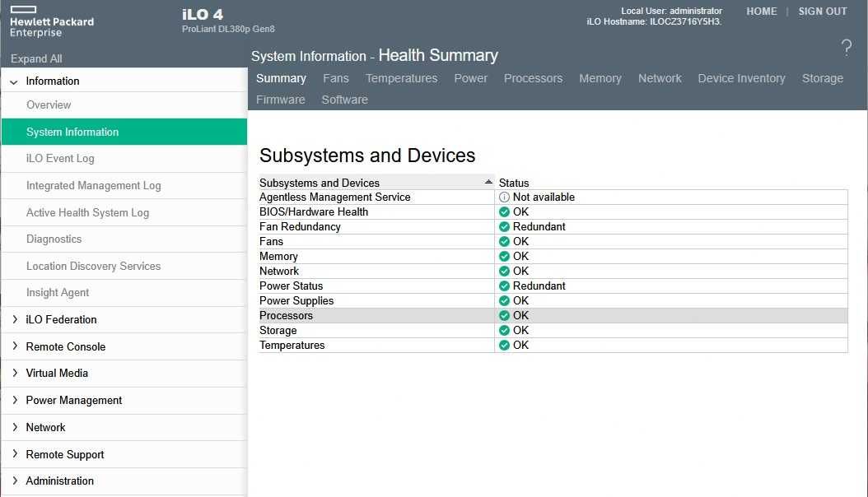Expand the Power Management section
868x497 pixels.
pyautogui.click(x=15, y=400)
